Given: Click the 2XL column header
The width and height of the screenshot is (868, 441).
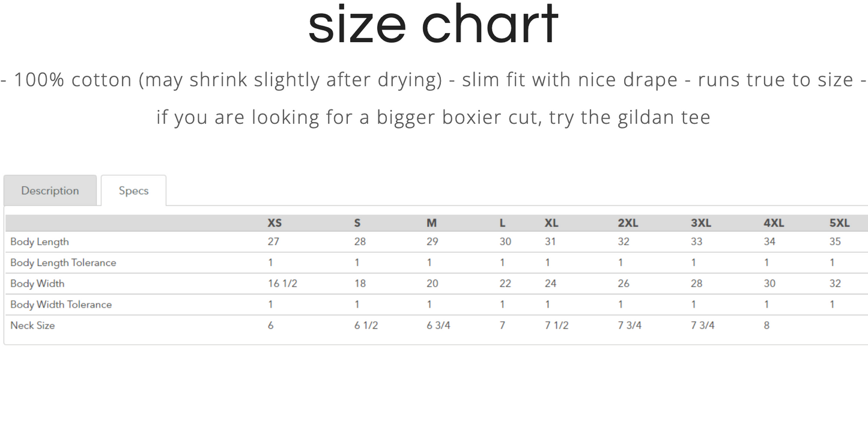Looking at the screenshot, I should 628,223.
